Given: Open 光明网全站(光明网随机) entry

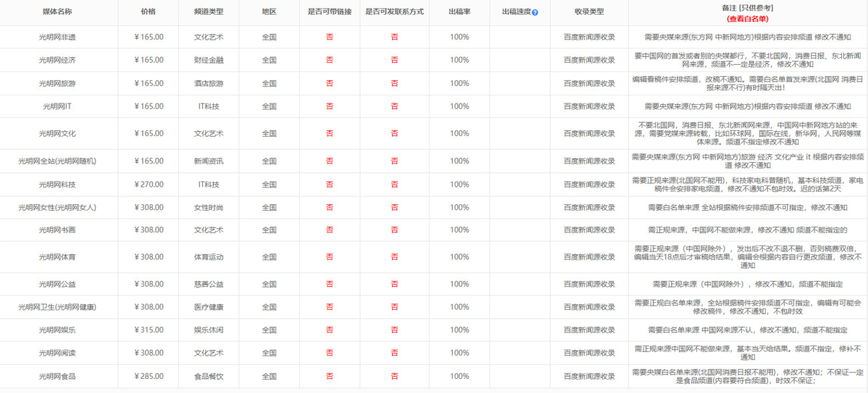Looking at the screenshot, I should 57,161.
